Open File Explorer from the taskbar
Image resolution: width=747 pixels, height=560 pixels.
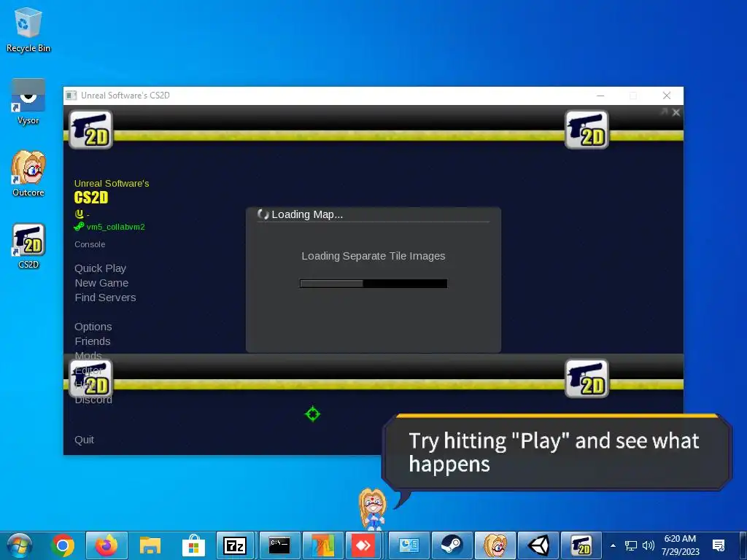[150, 545]
